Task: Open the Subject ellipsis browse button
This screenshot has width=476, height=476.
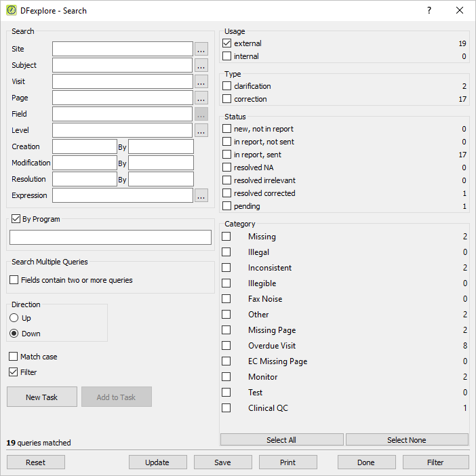Action: coord(201,65)
